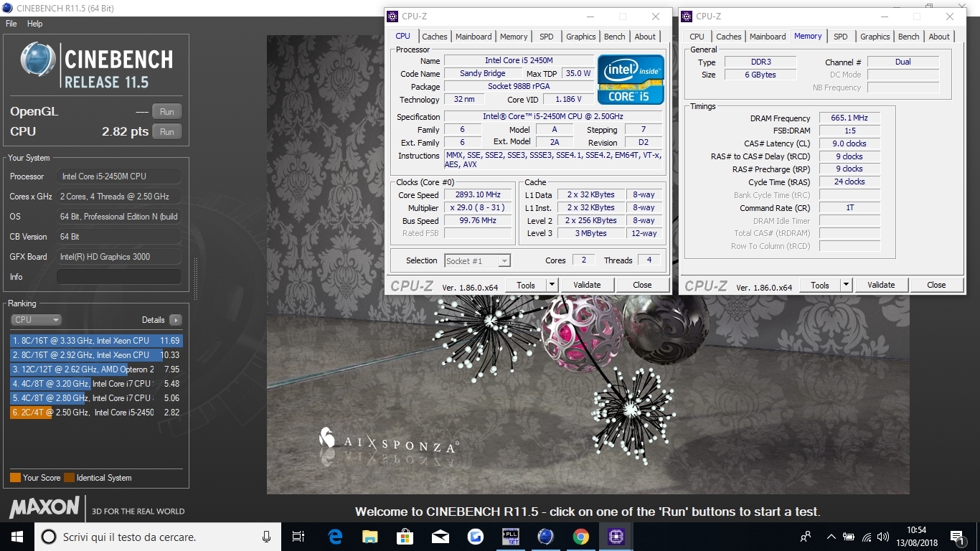Select ranking entry 8C/16T @ 3.33 GHz
Viewport: 980px width, 551px height.
96,341
